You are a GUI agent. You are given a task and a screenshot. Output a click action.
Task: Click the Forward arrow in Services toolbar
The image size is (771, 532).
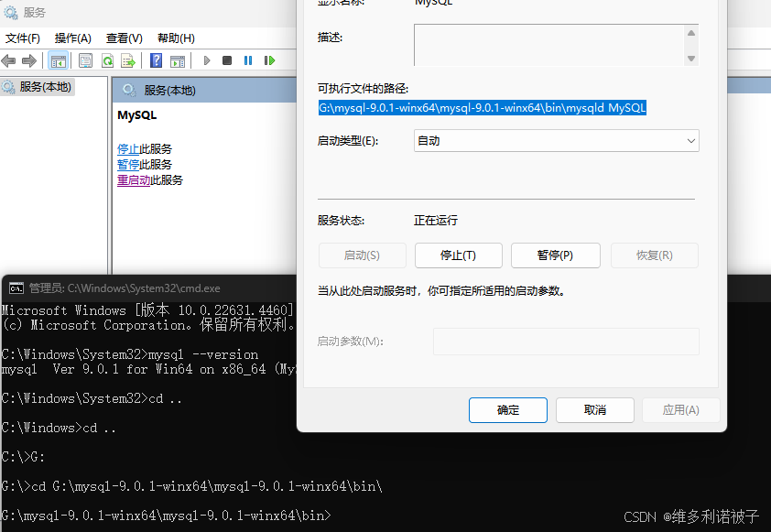(x=29, y=61)
